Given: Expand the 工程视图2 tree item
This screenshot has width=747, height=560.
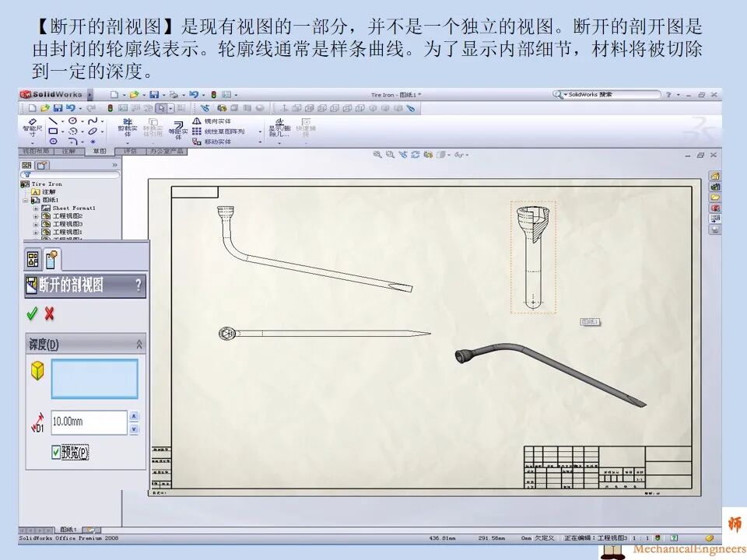Looking at the screenshot, I should point(35,215).
